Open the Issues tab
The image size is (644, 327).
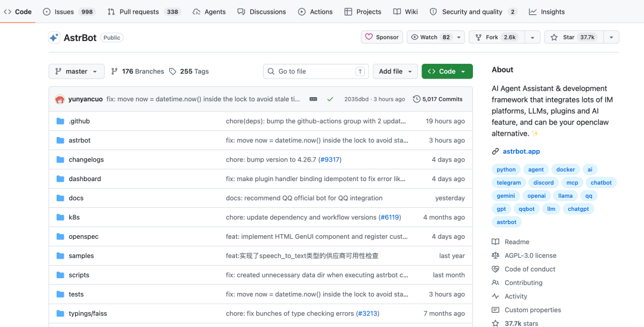pos(69,12)
